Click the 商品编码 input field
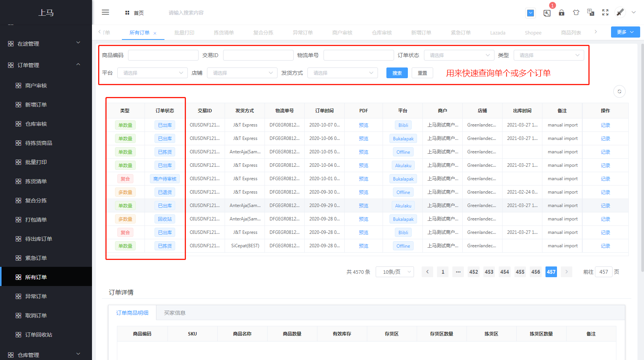The width and height of the screenshot is (644, 360). (163, 55)
